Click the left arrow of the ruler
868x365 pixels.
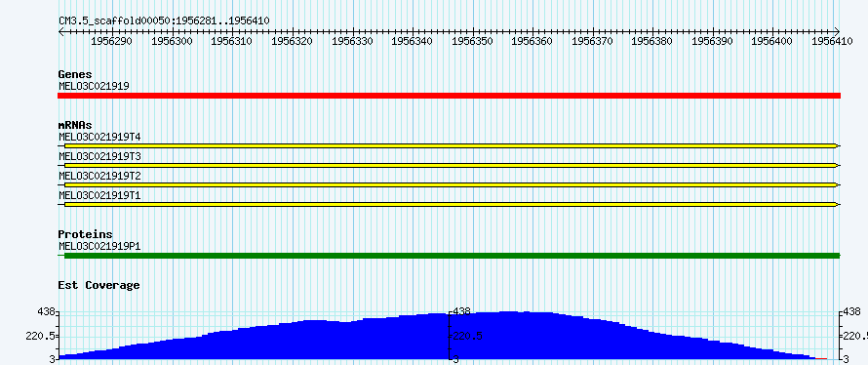[60, 31]
